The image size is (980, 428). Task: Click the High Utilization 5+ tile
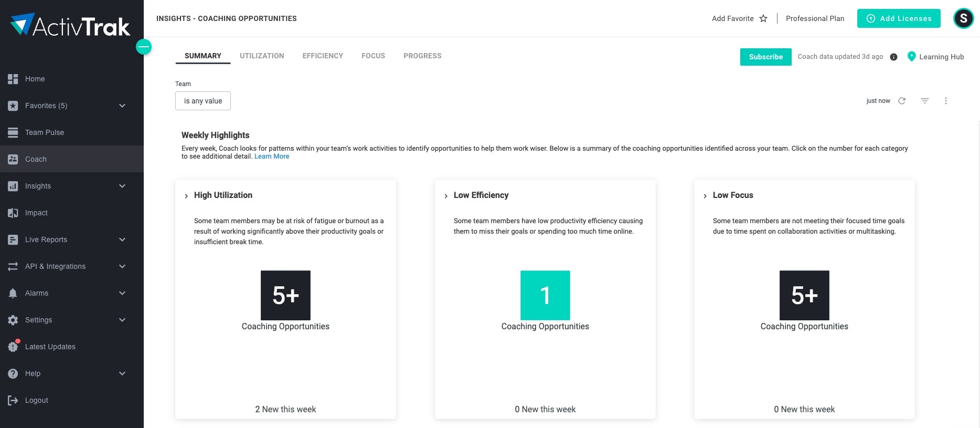pos(285,295)
